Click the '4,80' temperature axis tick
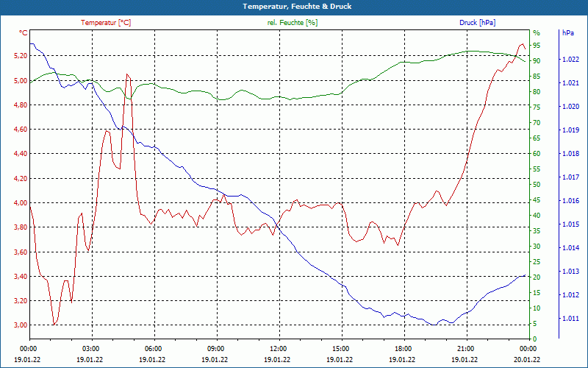Image resolution: width=588 pixels, height=368 pixels. click(21, 105)
